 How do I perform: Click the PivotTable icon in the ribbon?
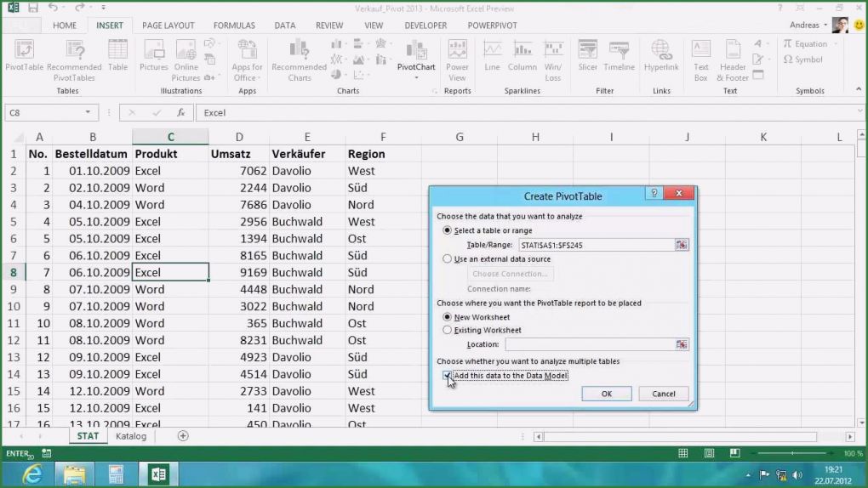(24, 56)
